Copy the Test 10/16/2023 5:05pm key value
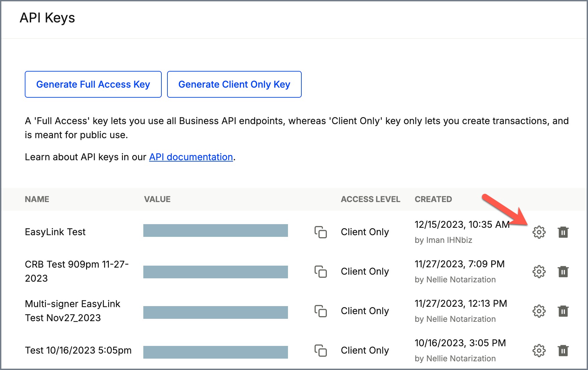 point(320,351)
